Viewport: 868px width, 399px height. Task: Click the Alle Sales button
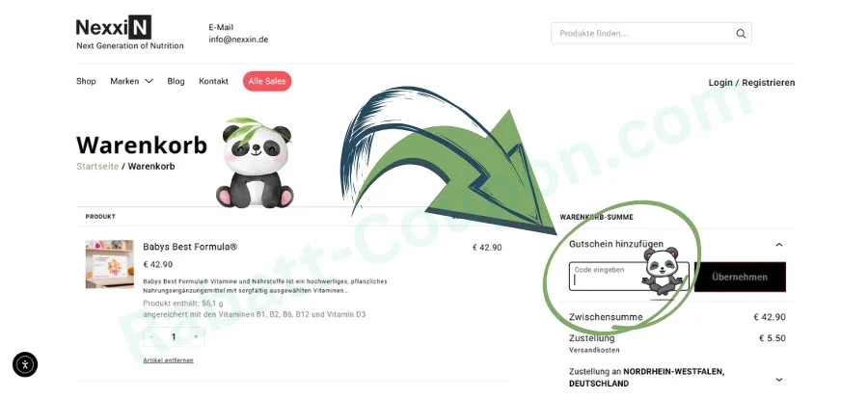[267, 81]
